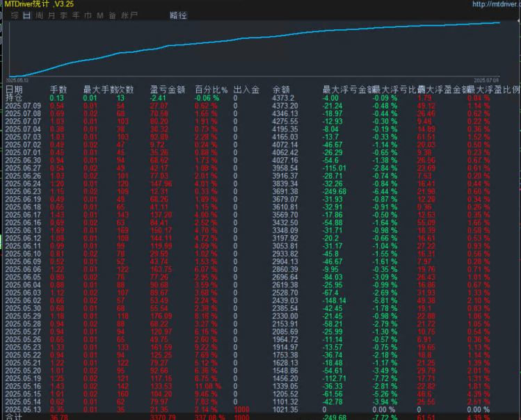Select the 2025.07.09 date row
The height and width of the screenshot is (420, 521).
coord(23,106)
